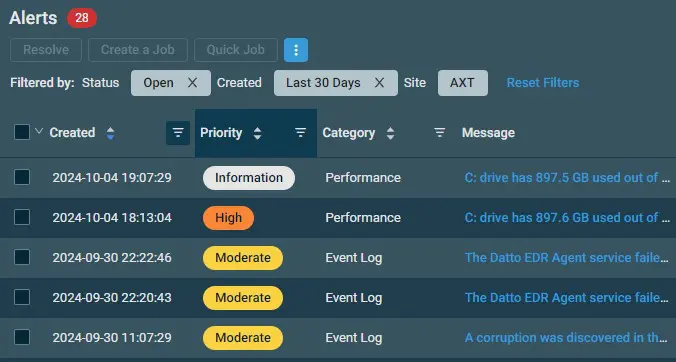This screenshot has width=676, height=362.
Task: Toggle the select-all checkbox in header
Action: [22, 132]
